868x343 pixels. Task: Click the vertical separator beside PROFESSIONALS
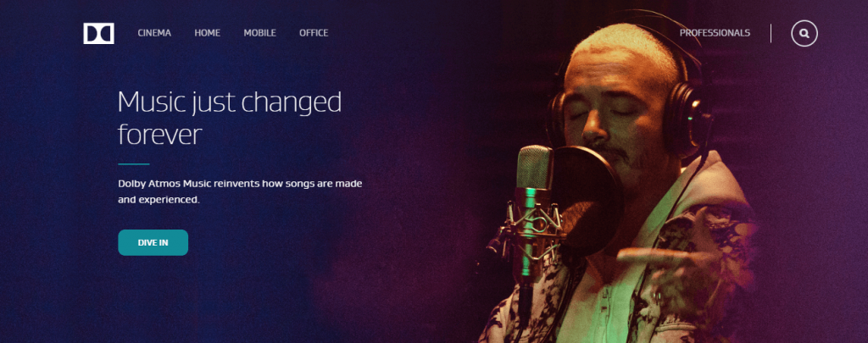(771, 33)
